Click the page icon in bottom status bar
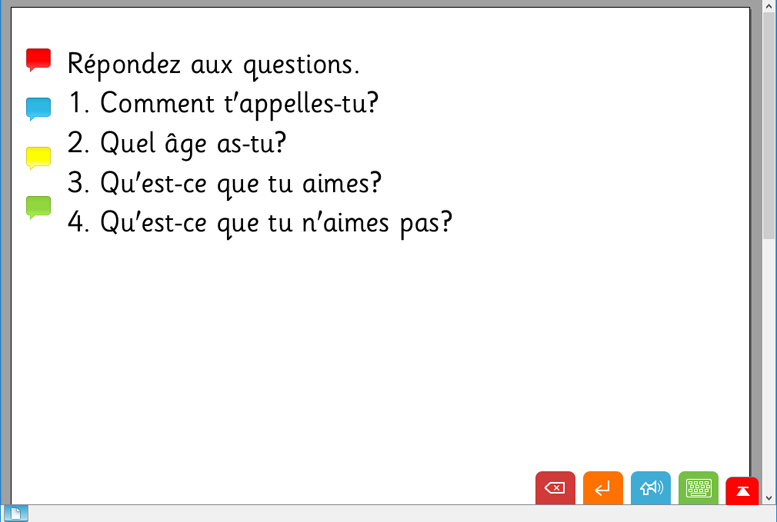Screen dimensions: 777x522 point(19,514)
